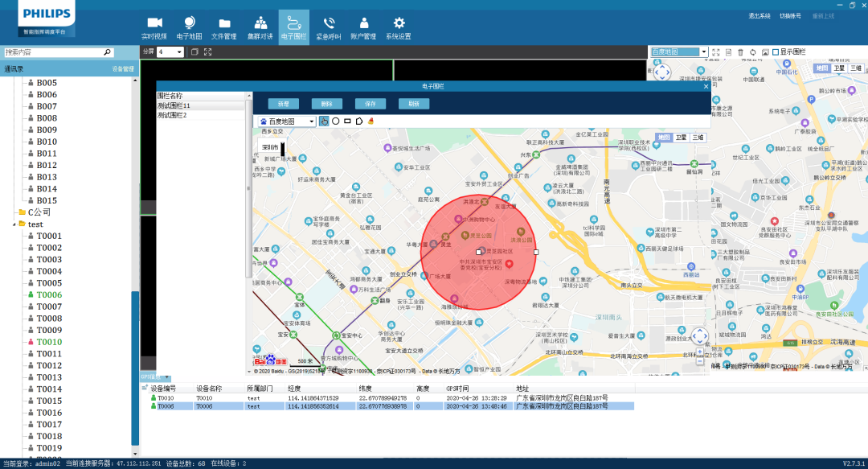Screen dimensions: 868x469
Task: Select fence 测试围栏2 in list
Action: (200, 115)
